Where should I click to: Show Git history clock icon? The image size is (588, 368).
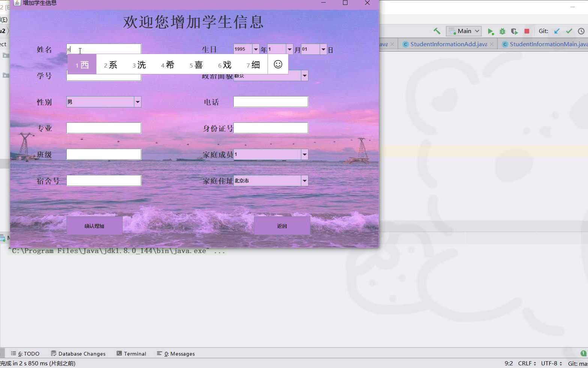[581, 31]
